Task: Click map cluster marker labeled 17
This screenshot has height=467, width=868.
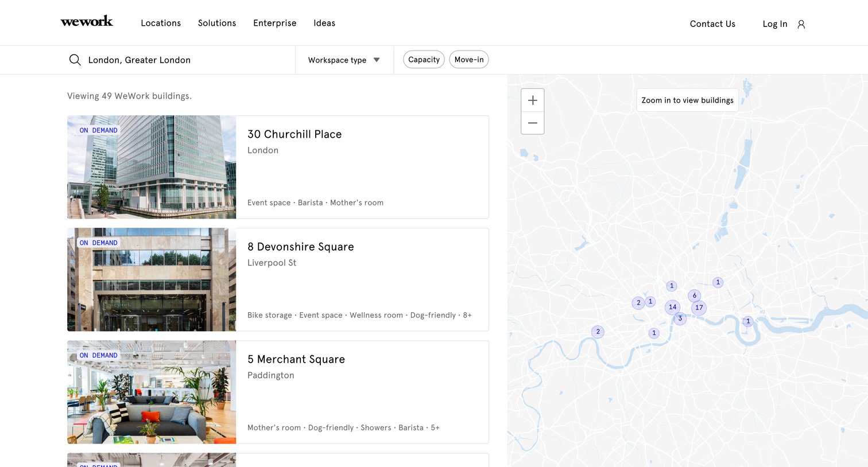Action: tap(699, 308)
